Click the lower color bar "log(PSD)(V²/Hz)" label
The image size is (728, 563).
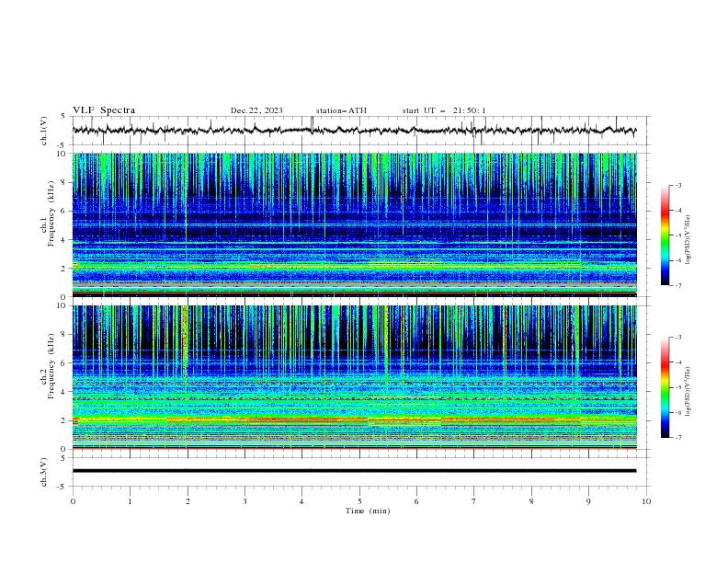tap(688, 392)
